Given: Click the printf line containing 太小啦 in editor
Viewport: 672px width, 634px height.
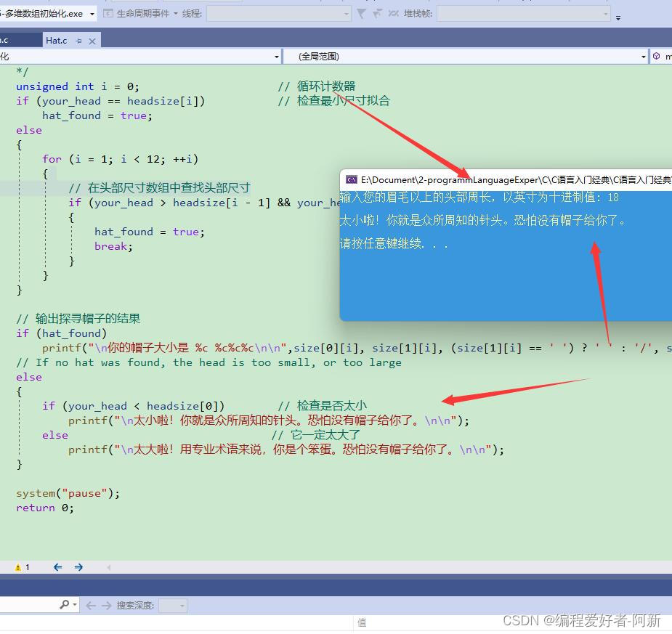Looking at the screenshot, I should [268, 420].
